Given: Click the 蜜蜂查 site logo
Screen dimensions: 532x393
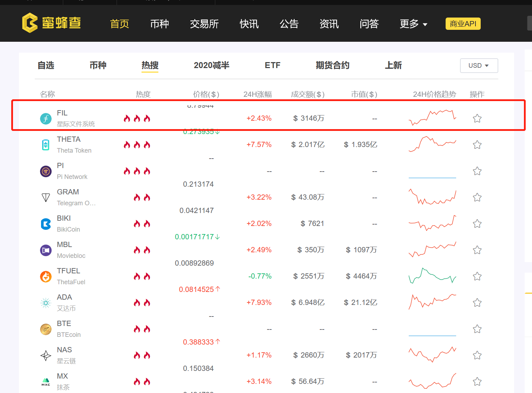Looking at the screenshot, I should tap(52, 23).
